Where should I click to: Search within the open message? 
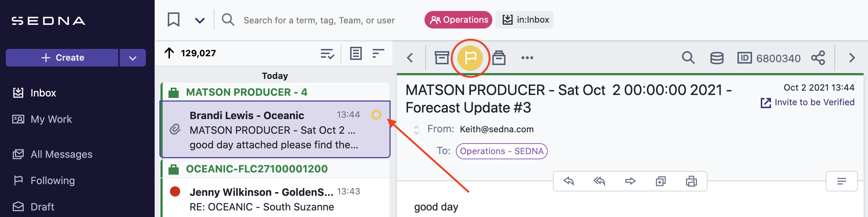688,58
